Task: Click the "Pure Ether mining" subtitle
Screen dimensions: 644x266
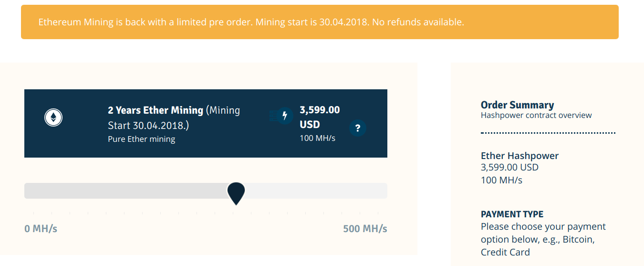Action: [x=141, y=139]
